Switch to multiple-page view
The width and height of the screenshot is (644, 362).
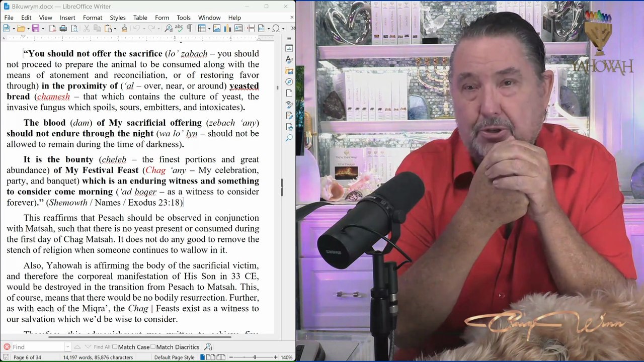[x=211, y=357]
